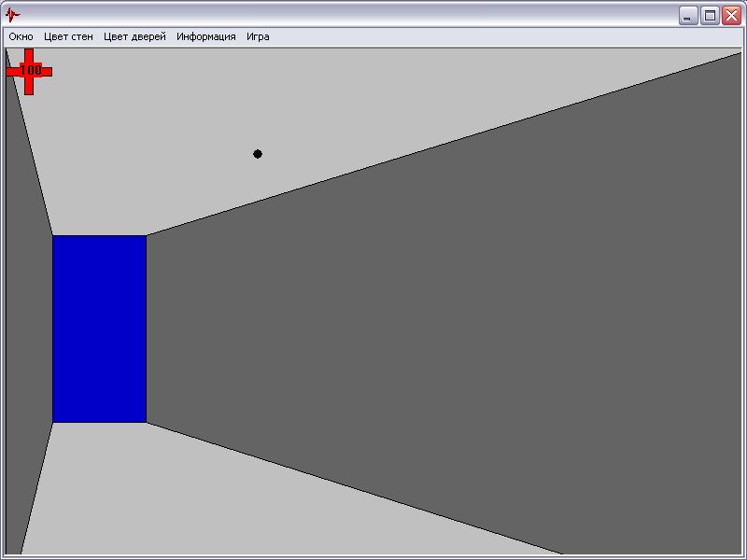Click the blue door at corridor end
The width and height of the screenshot is (747, 560).
pyautogui.click(x=99, y=329)
